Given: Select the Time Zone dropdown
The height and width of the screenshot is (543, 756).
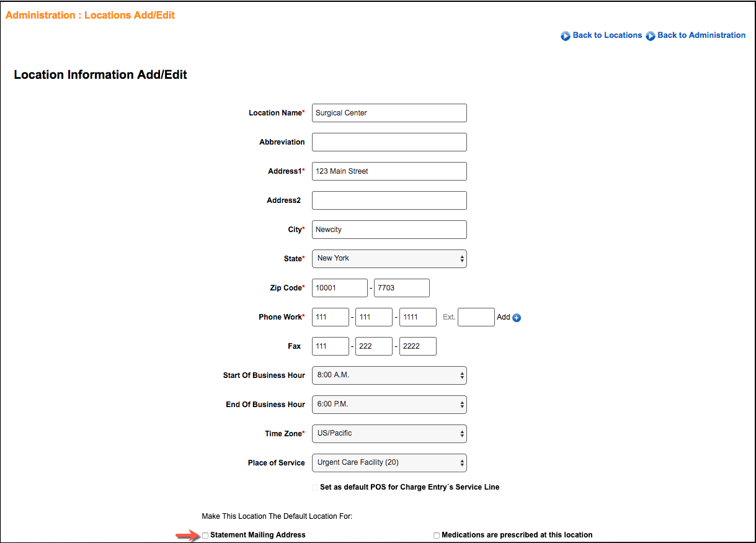Looking at the screenshot, I should click(389, 434).
